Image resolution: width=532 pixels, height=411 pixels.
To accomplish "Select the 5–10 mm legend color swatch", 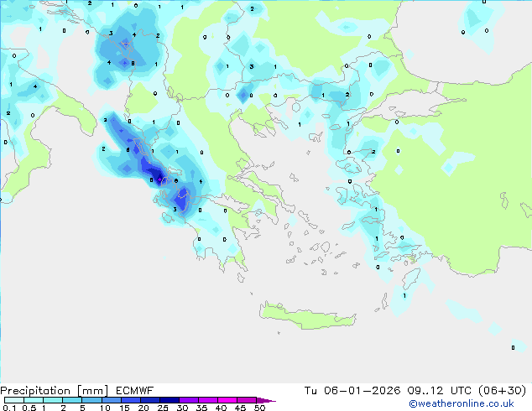I will (x=91, y=400).
